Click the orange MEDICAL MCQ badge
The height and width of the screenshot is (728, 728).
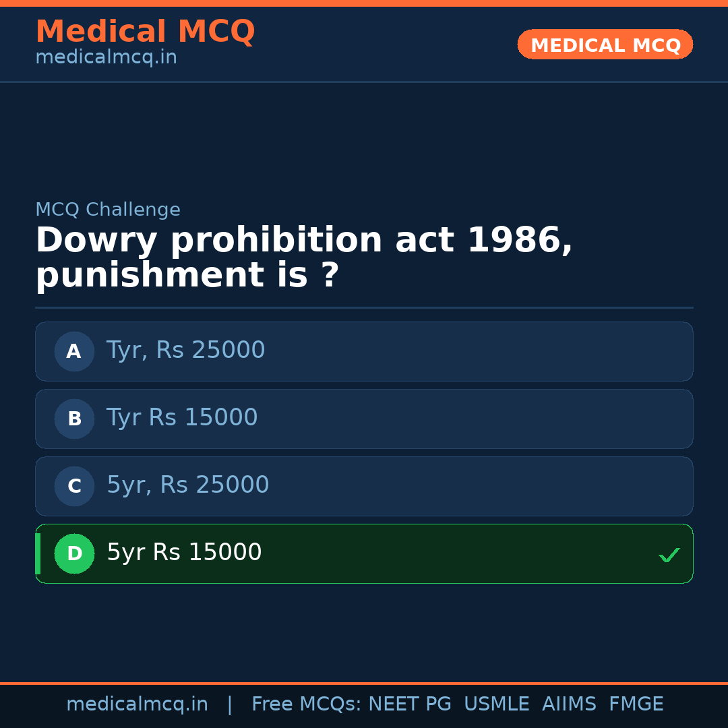605,44
